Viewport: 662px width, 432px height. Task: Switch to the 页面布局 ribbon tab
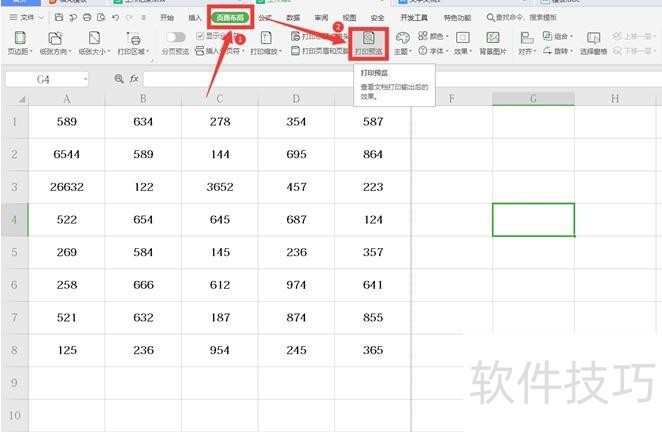point(231,17)
